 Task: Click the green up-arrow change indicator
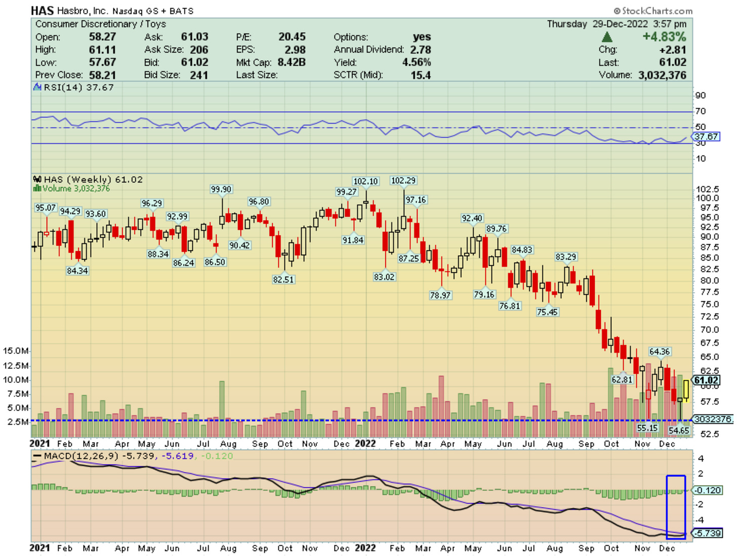pyautogui.click(x=607, y=37)
